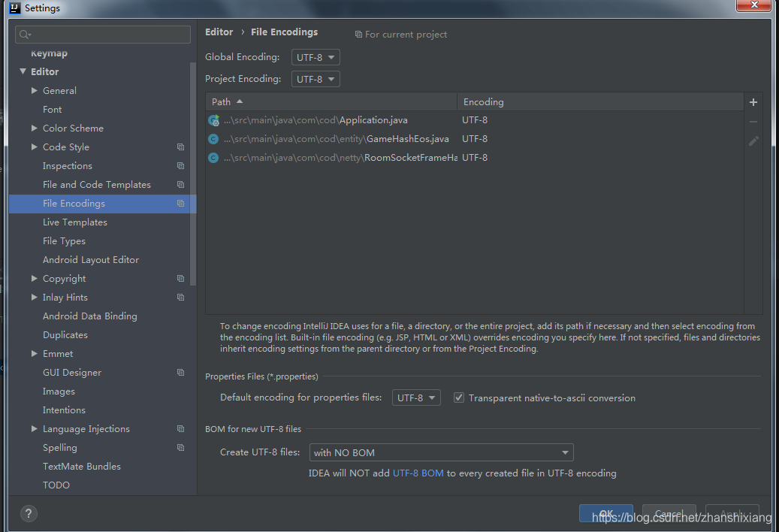This screenshot has height=532, width=779.
Task: Click the IntelliJ icon in title bar
Action: click(x=15, y=8)
